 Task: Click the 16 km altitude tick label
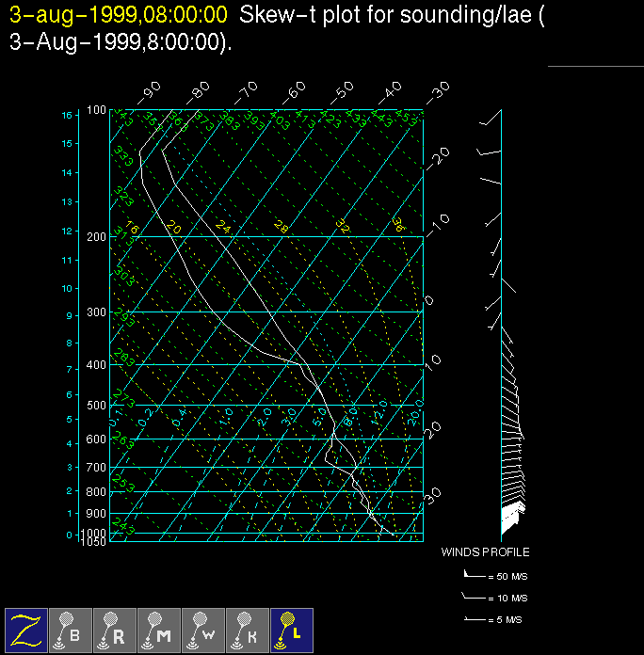coord(67,115)
